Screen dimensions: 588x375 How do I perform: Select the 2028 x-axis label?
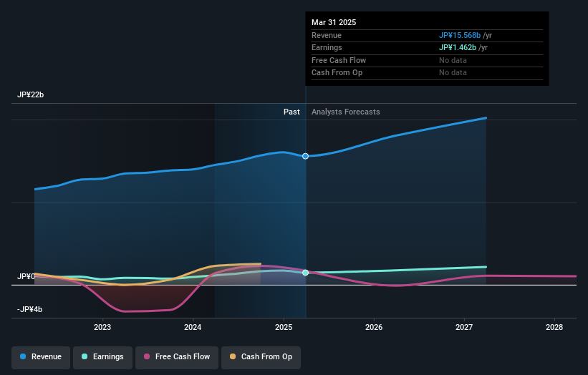[554, 328]
